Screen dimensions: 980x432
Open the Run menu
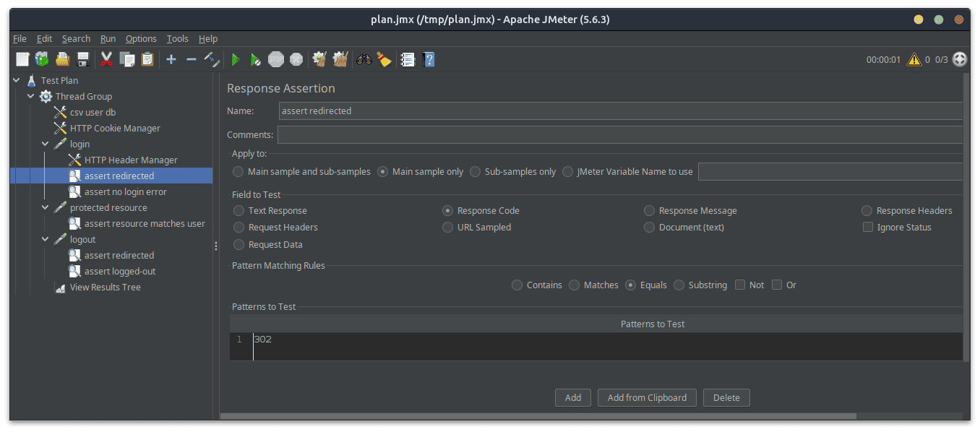[x=108, y=39]
